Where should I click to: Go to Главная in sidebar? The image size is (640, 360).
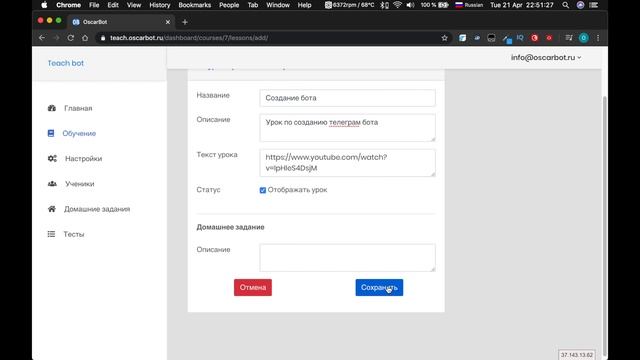(x=78, y=108)
